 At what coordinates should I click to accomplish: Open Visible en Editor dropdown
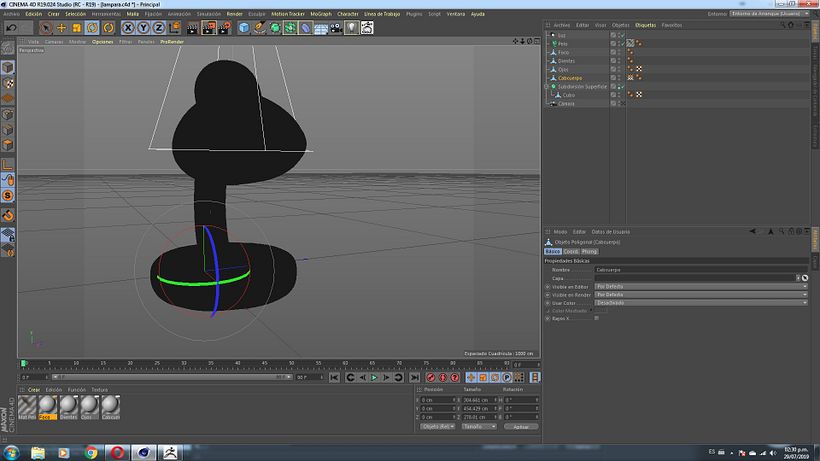[x=701, y=286]
